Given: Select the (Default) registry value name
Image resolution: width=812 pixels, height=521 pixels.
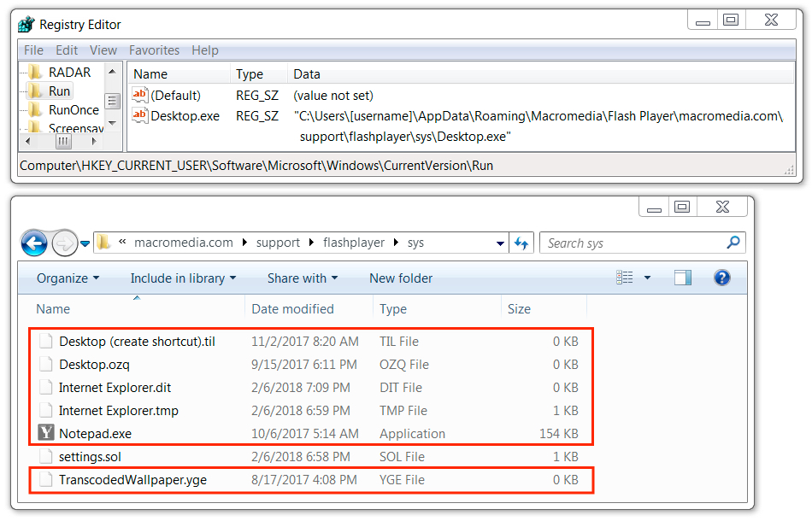Looking at the screenshot, I should click(175, 96).
